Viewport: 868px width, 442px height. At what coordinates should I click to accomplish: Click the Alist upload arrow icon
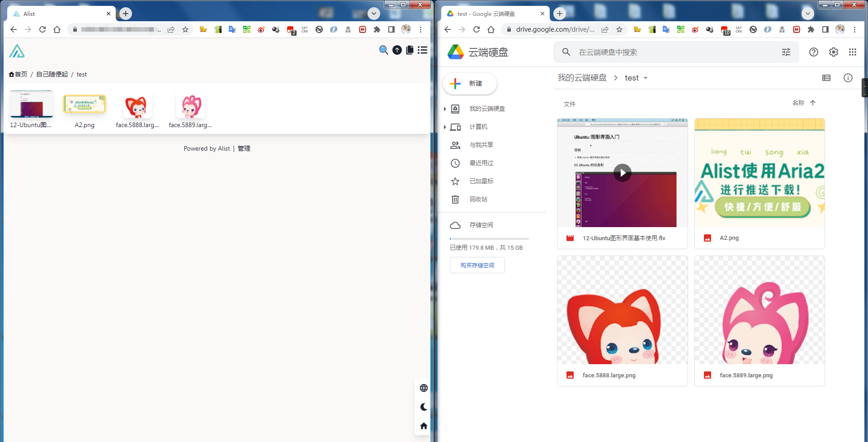point(397,50)
